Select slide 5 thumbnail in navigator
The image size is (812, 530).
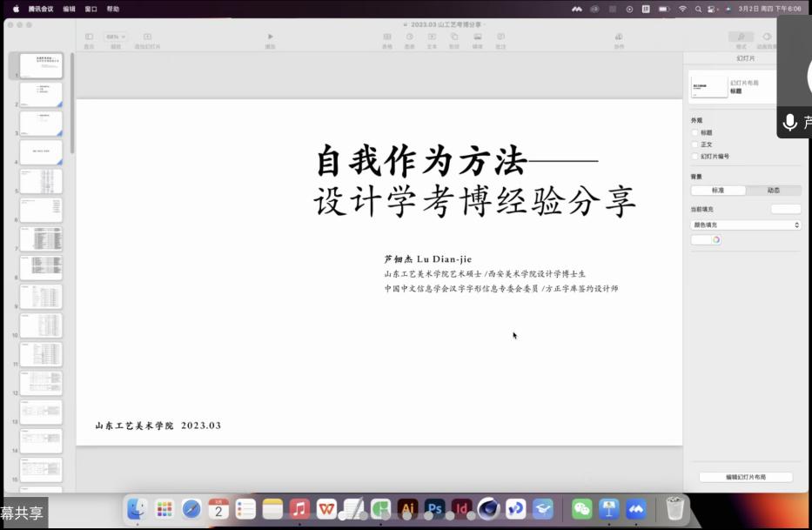41,181
